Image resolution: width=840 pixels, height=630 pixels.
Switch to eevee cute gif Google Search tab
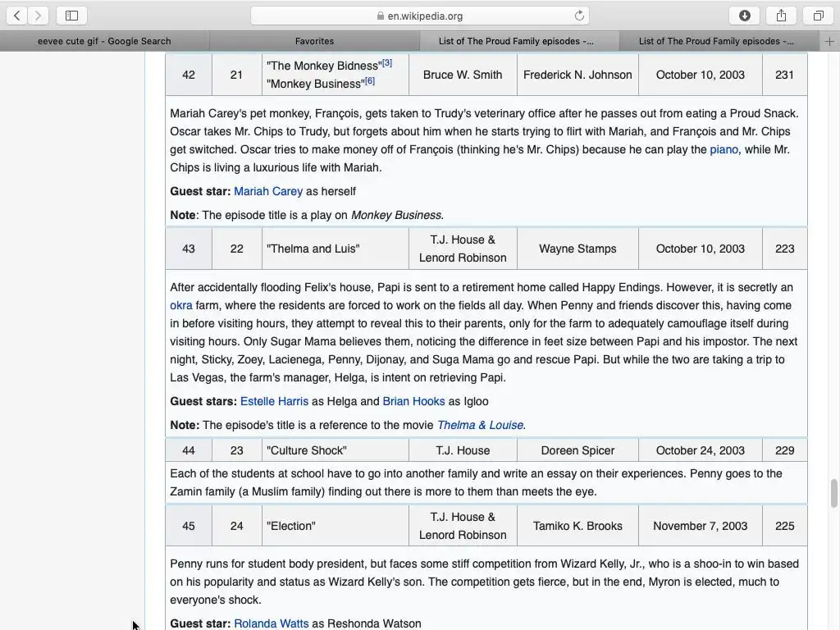tap(104, 41)
